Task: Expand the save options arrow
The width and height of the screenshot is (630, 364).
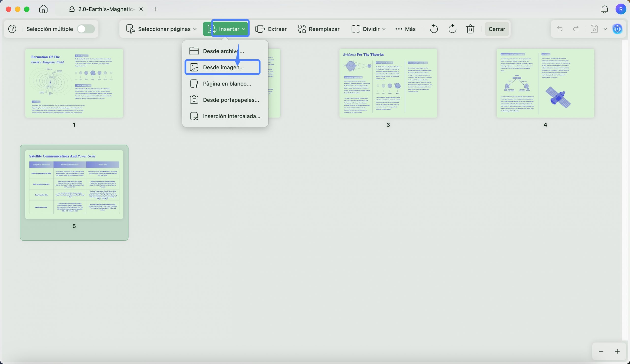Action: [605, 29]
